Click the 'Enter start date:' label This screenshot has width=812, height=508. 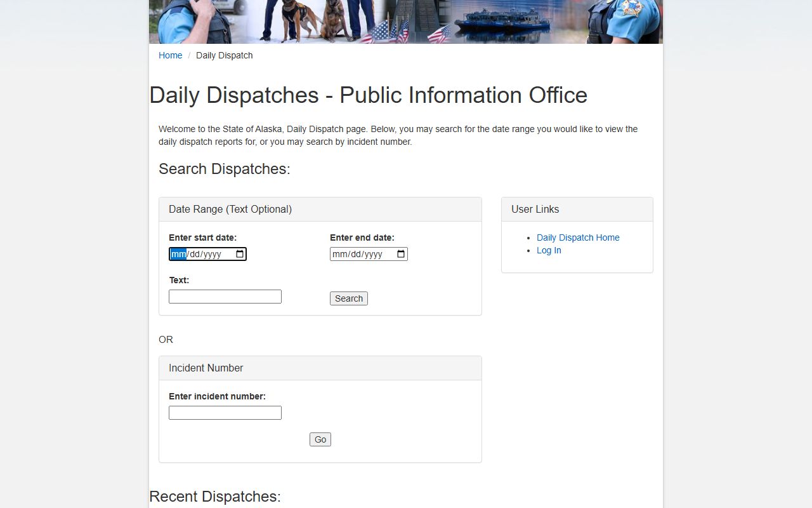point(202,237)
